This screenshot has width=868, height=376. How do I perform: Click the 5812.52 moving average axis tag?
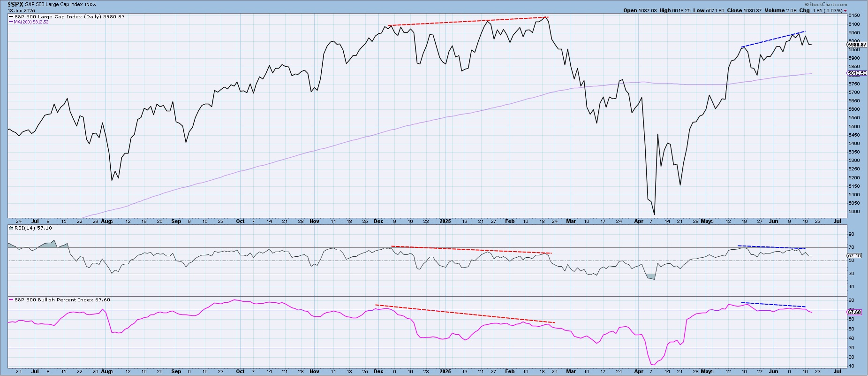[858, 73]
